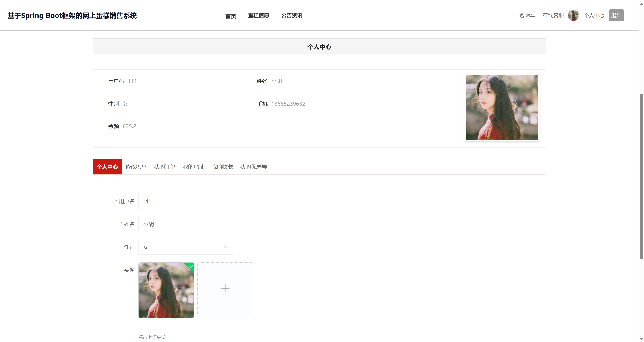This screenshot has width=644, height=342.
Task: Click the 姓名 value 小胡 in info card
Action: tap(276, 81)
